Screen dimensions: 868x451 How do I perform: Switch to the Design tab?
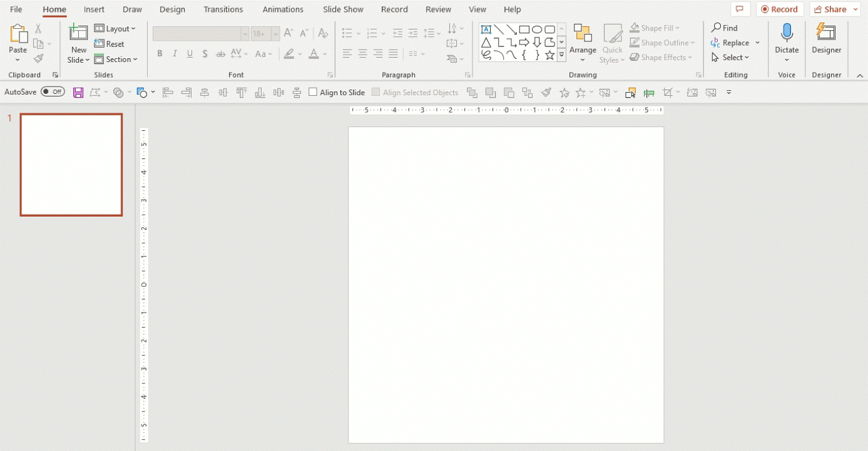(x=172, y=9)
